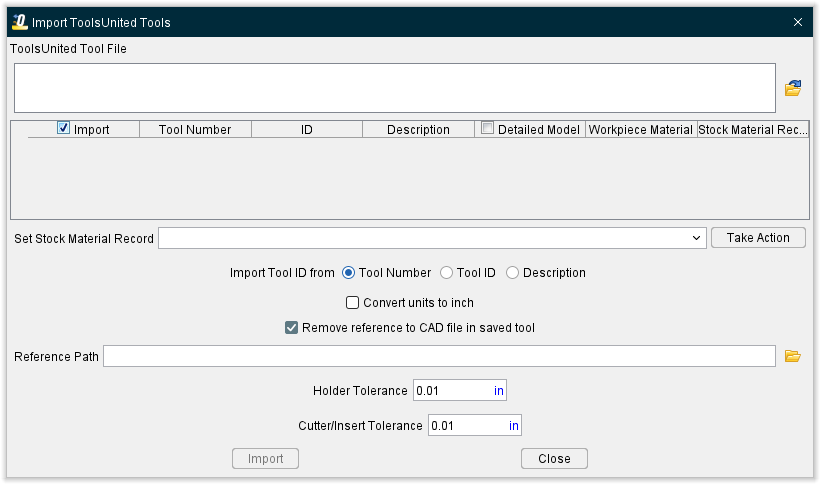Toggle the Detailed Model header checkbox

[487, 128]
